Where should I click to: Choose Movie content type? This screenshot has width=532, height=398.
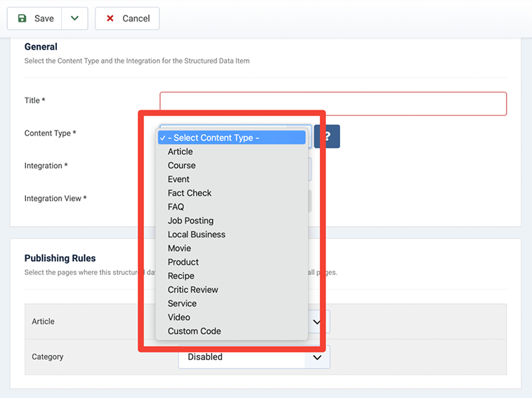point(232,248)
